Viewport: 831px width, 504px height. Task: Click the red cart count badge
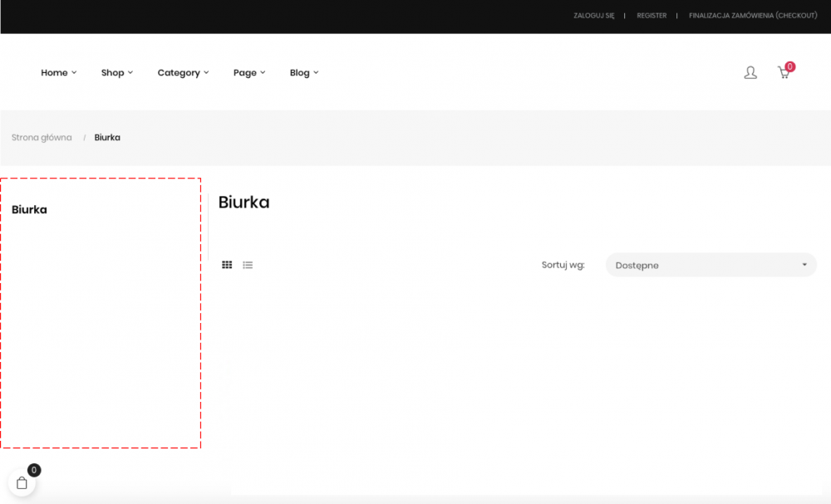(x=789, y=66)
